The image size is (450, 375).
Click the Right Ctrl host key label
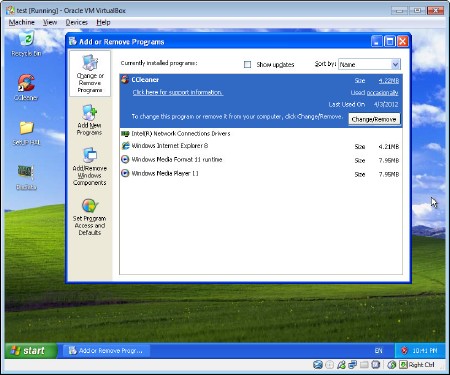click(x=422, y=365)
